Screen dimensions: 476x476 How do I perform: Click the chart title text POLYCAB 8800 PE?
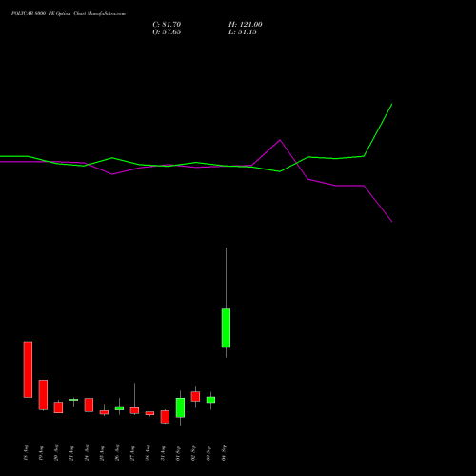tap(32, 14)
